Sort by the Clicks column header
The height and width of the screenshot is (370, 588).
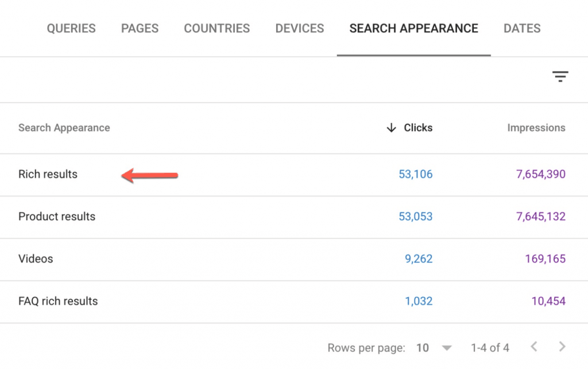(x=418, y=128)
